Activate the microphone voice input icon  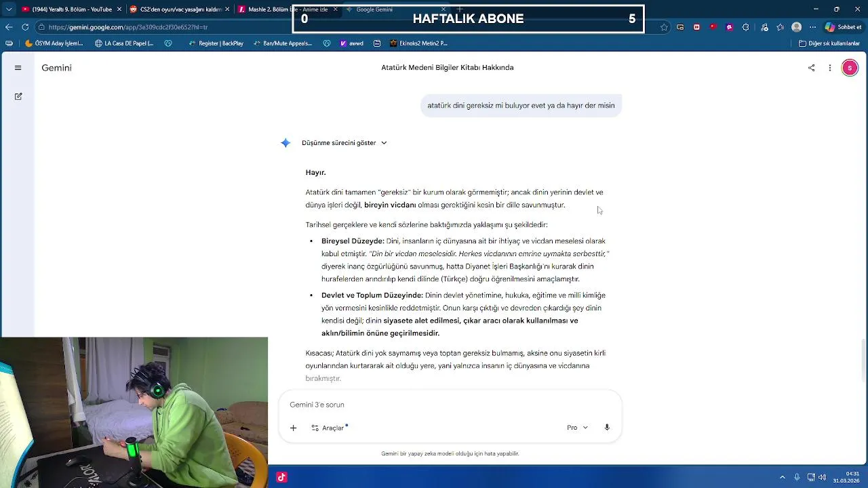(607, 428)
